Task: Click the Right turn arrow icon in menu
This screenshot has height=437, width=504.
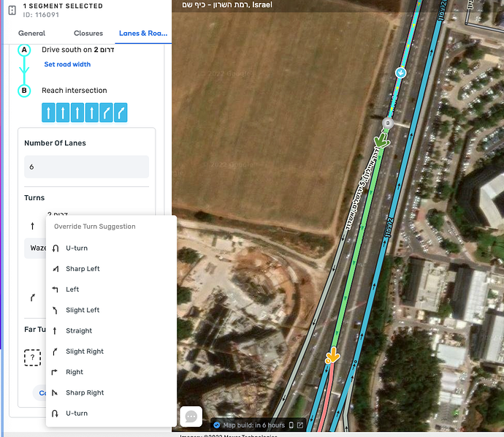Action: click(56, 372)
